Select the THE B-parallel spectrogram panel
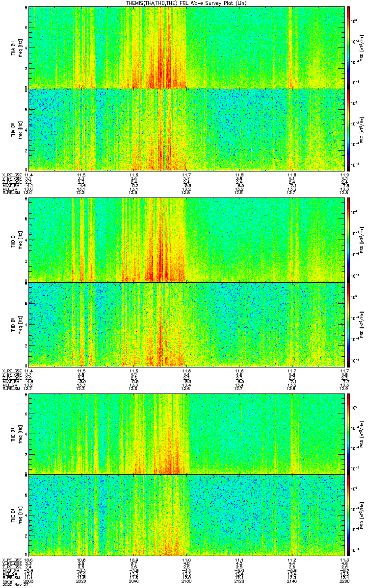The width and height of the screenshot is (368, 588). coord(186,514)
